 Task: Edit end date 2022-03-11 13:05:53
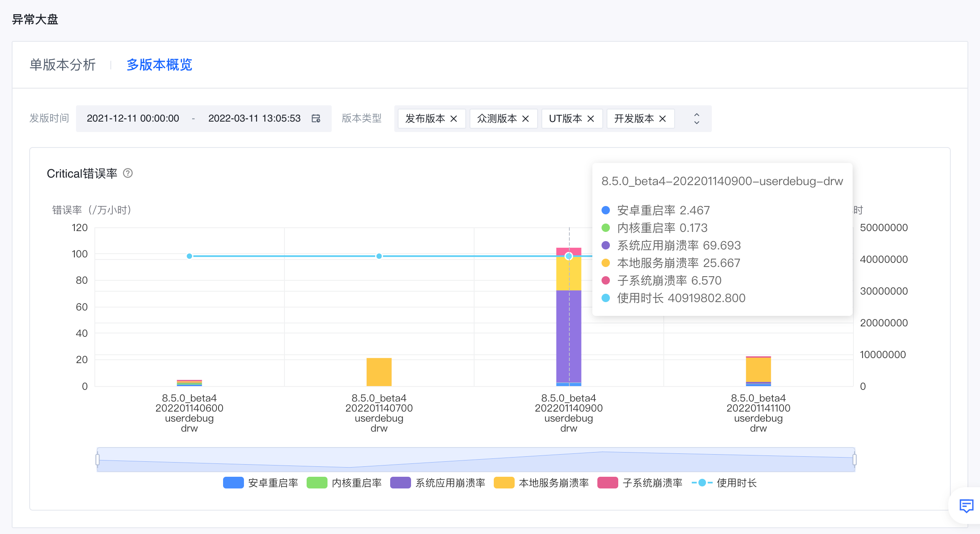[x=254, y=118]
